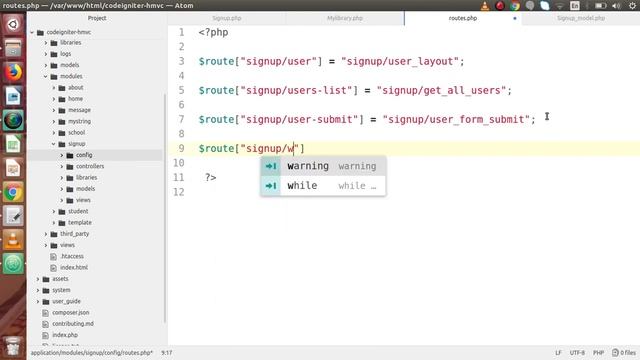Expand the logs folder

point(46,54)
